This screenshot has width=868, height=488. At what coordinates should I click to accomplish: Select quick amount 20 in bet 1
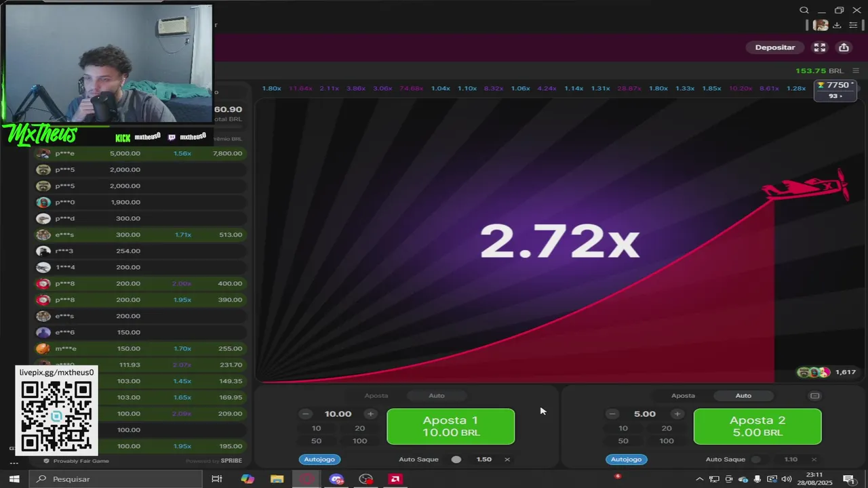359,428
